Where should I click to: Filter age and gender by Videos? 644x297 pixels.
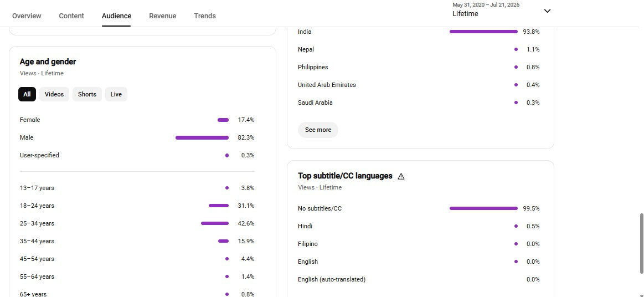[x=54, y=94]
